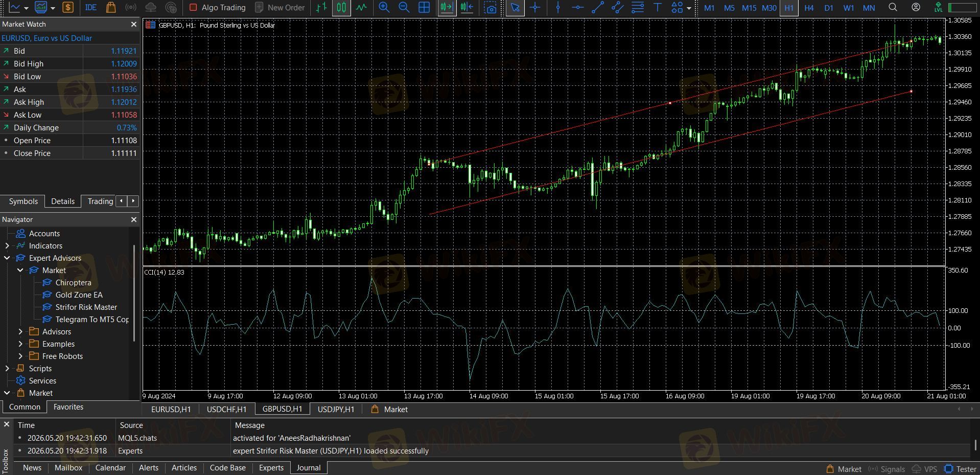
Task: Switch timeframe to D1
Action: pos(829,8)
